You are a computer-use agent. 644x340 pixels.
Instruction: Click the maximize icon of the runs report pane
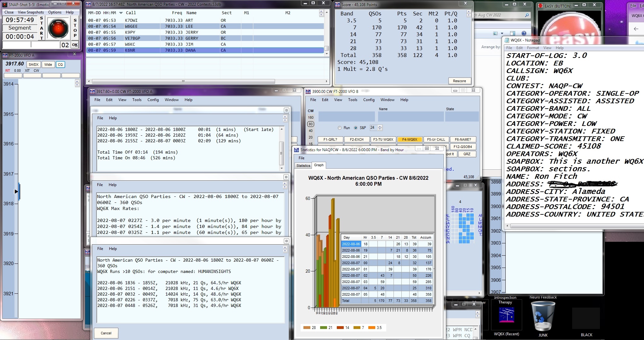pos(286,241)
